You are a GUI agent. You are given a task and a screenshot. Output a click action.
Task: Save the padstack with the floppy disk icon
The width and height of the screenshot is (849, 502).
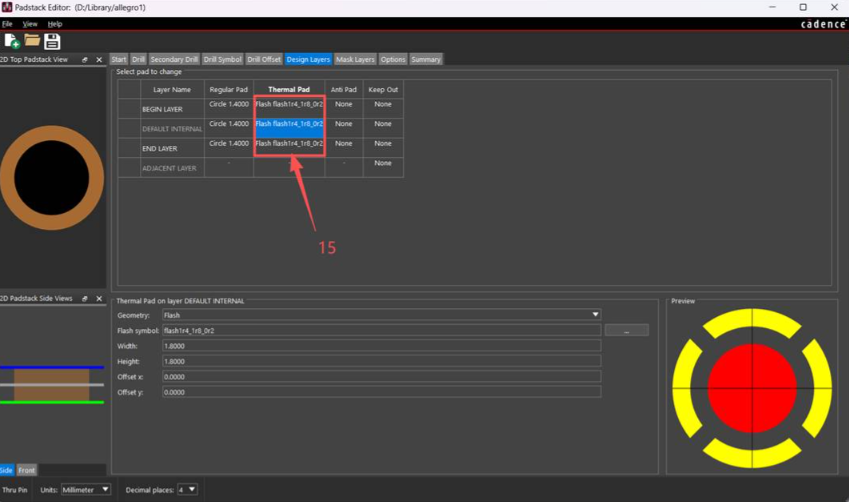(x=52, y=41)
